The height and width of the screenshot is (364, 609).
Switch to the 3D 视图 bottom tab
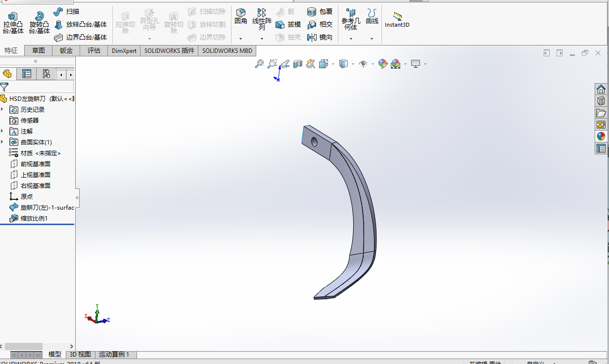pyautogui.click(x=80, y=355)
